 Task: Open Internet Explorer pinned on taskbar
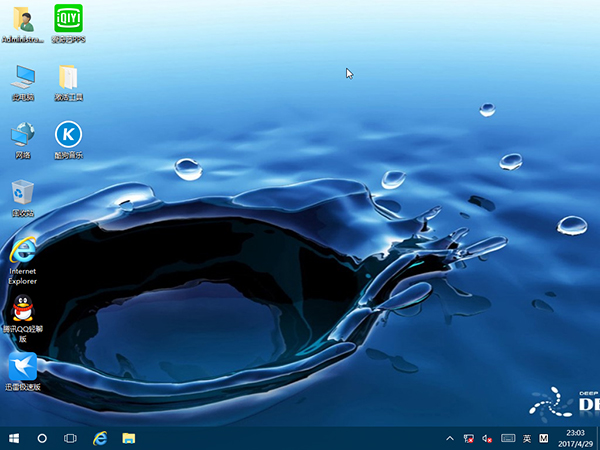(100, 438)
